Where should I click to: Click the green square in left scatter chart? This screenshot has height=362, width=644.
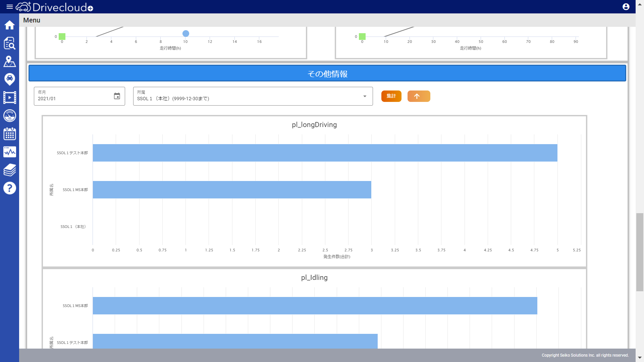tap(62, 37)
